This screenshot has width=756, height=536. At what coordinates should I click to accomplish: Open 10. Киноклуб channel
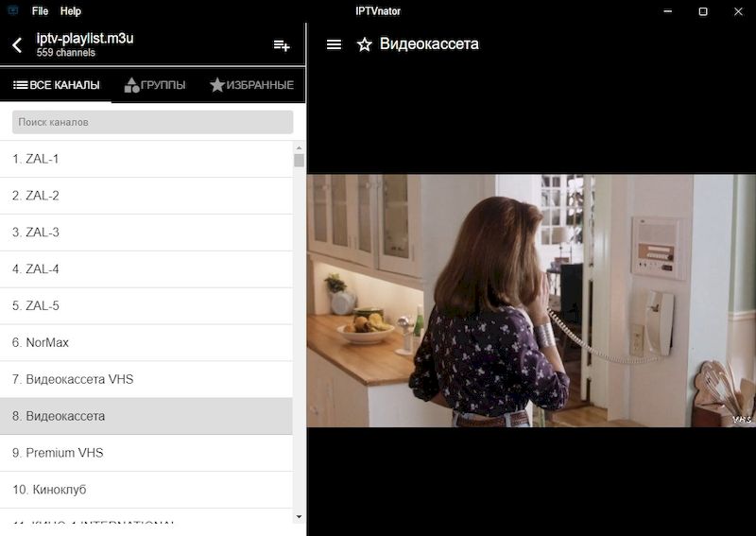click(x=146, y=489)
